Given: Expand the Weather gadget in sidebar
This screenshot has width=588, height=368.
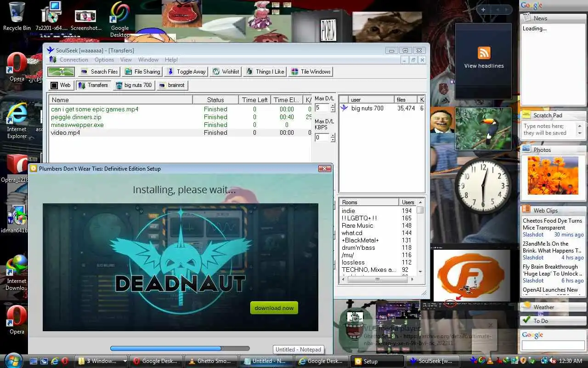Looking at the screenshot, I should pos(553,307).
